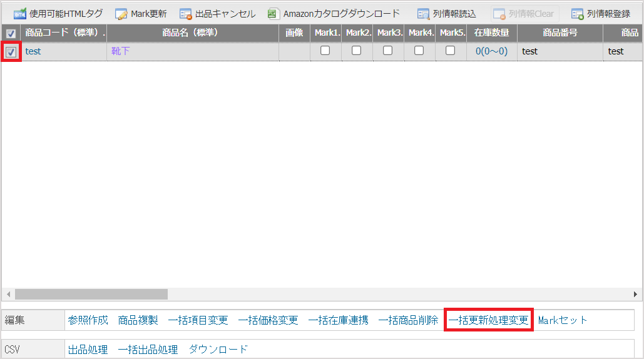644x359 pixels.
Task: Click the 列情報登録 icon
Action: (x=578, y=14)
